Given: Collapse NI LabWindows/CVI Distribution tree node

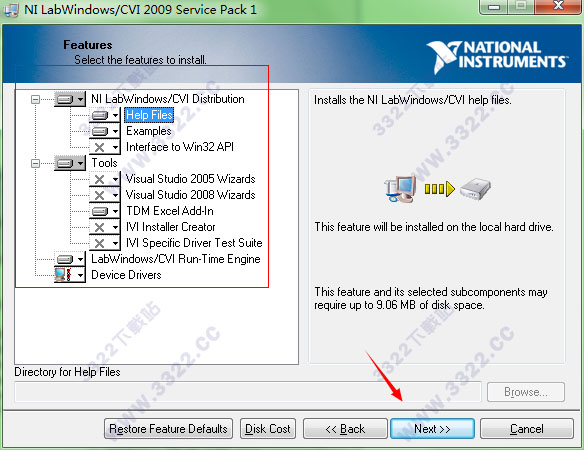Looking at the screenshot, I should (x=35, y=99).
